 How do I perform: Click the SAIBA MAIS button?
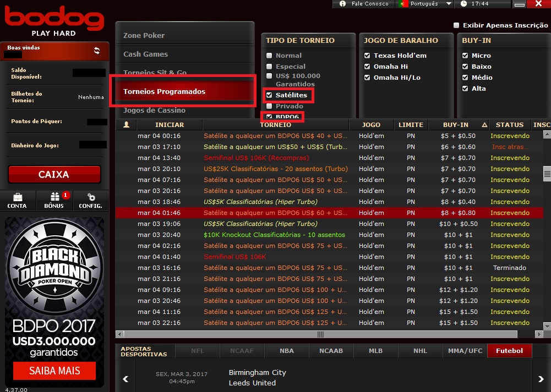[54, 371]
